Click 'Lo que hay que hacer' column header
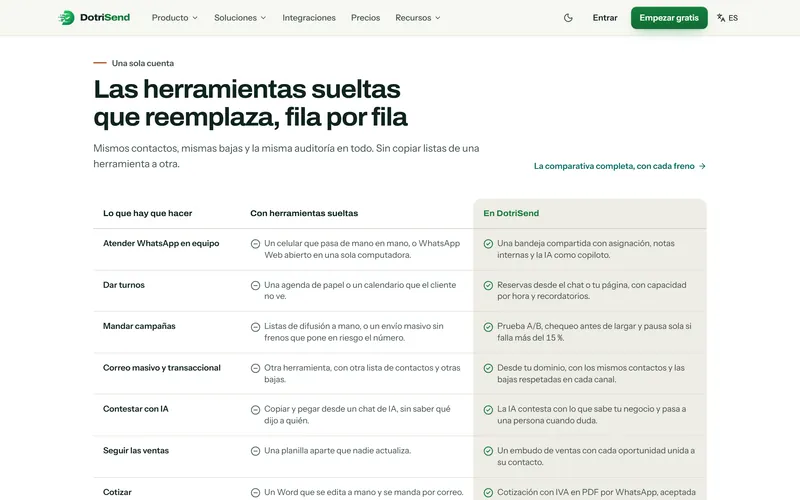 click(147, 213)
